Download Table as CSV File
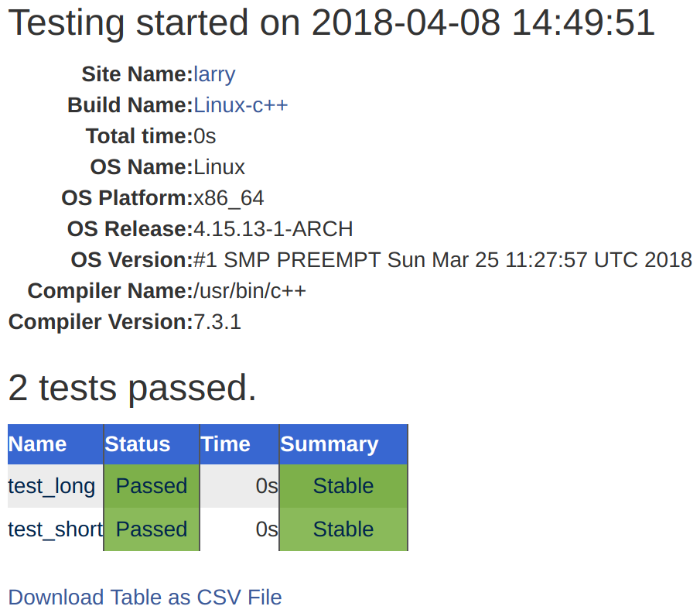The height and width of the screenshot is (613, 700). coord(145,598)
